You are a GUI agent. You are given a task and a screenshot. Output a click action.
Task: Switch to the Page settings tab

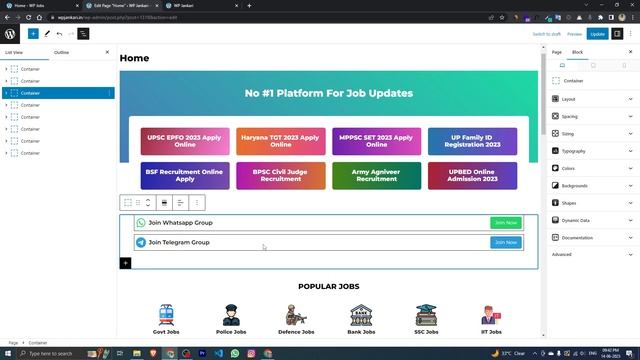tap(557, 52)
